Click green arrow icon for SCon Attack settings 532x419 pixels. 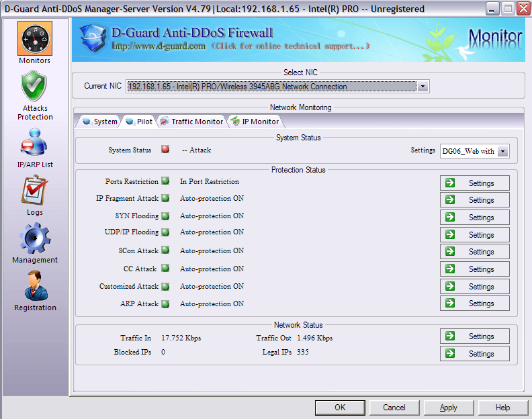point(450,251)
